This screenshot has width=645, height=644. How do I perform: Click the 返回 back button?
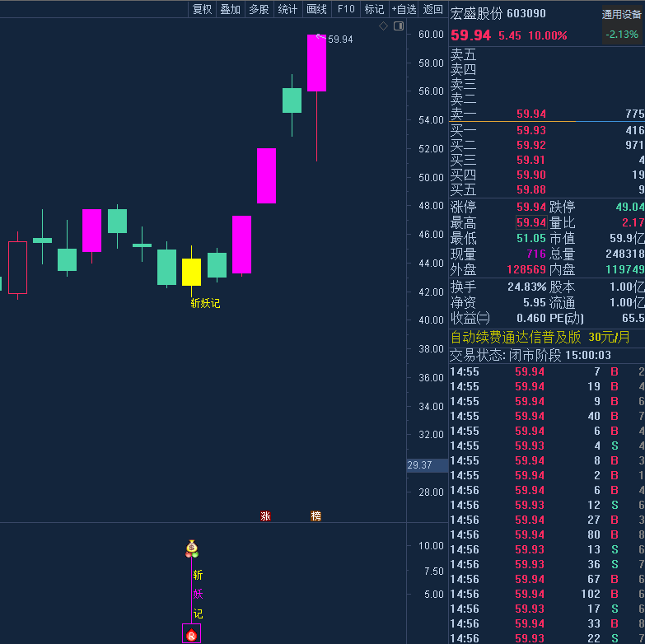pyautogui.click(x=432, y=9)
